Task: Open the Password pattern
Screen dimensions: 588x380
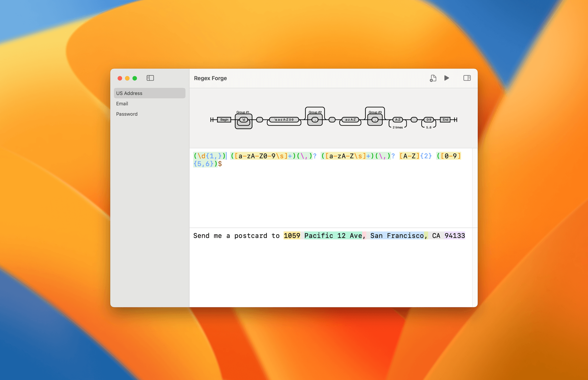Action: [x=127, y=114]
